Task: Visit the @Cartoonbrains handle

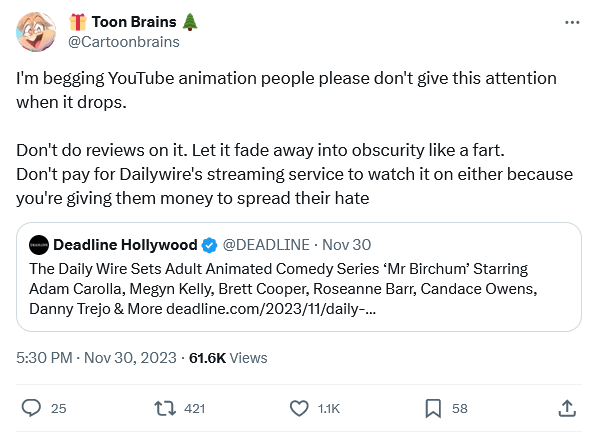Action: [124, 42]
